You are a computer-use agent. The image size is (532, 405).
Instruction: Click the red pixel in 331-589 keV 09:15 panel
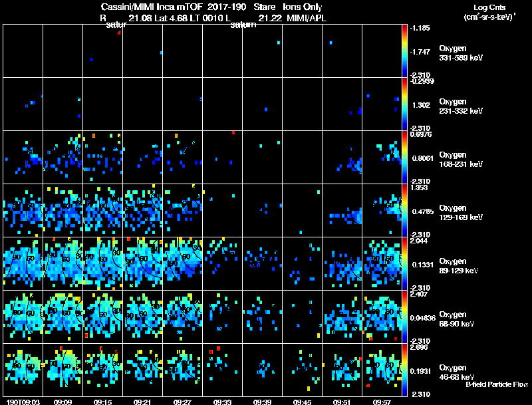[x=119, y=33]
